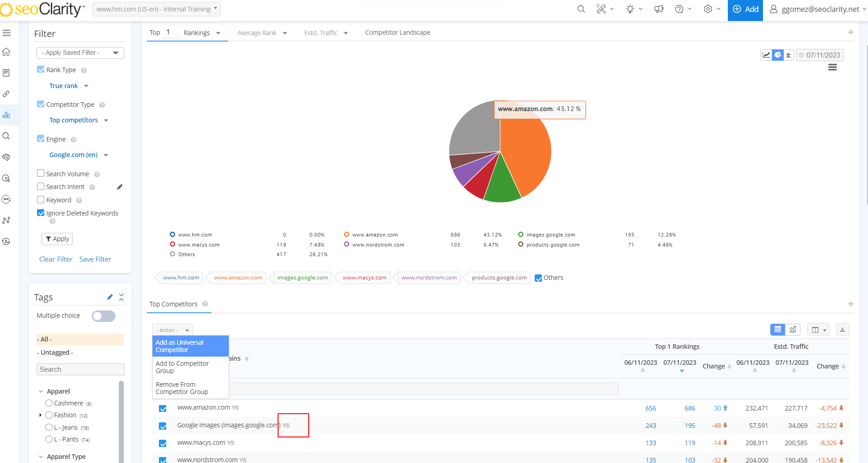
Task: Click the search magnifier icon in top bar
Action: point(581,9)
